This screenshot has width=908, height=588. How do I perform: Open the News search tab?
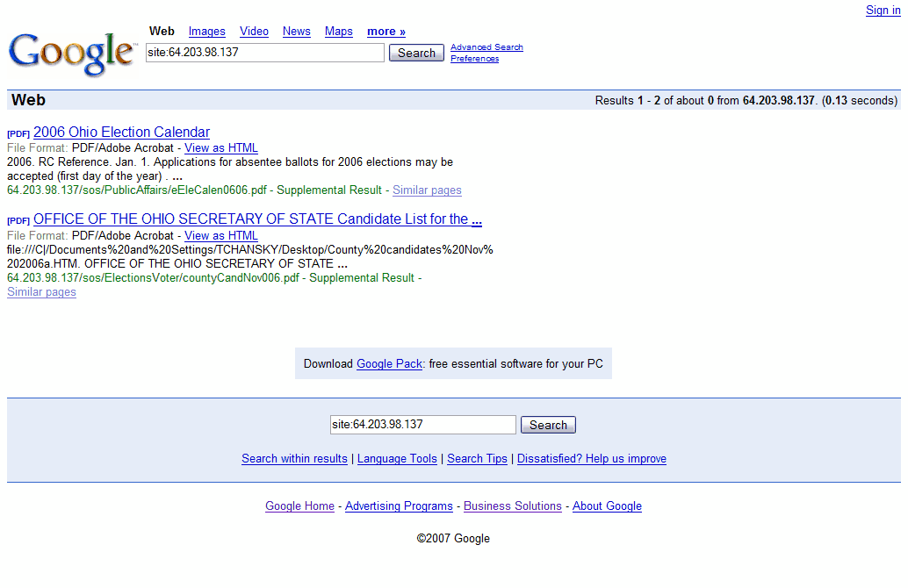click(x=297, y=32)
